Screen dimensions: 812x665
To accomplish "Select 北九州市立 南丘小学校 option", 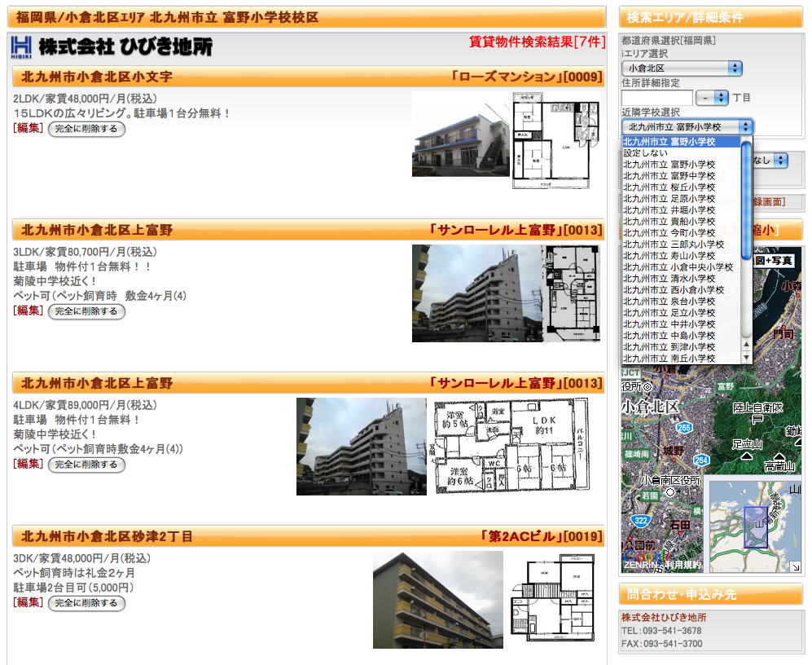I will [681, 358].
